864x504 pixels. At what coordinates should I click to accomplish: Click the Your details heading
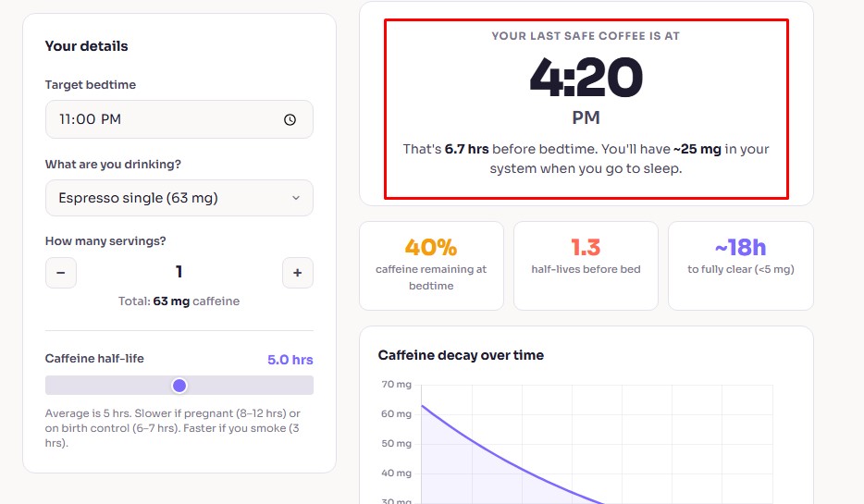pos(87,46)
